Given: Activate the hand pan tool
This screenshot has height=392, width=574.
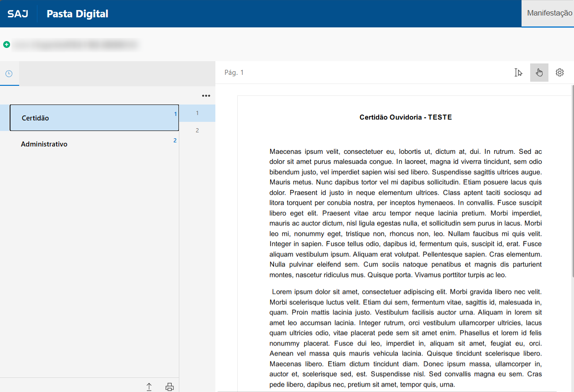Looking at the screenshot, I should 539,73.
